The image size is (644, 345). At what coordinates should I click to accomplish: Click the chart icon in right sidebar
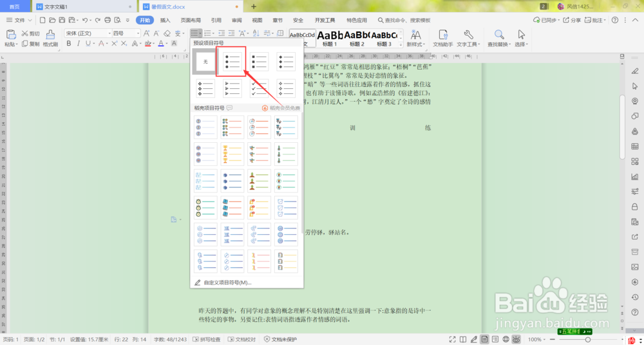634,176
